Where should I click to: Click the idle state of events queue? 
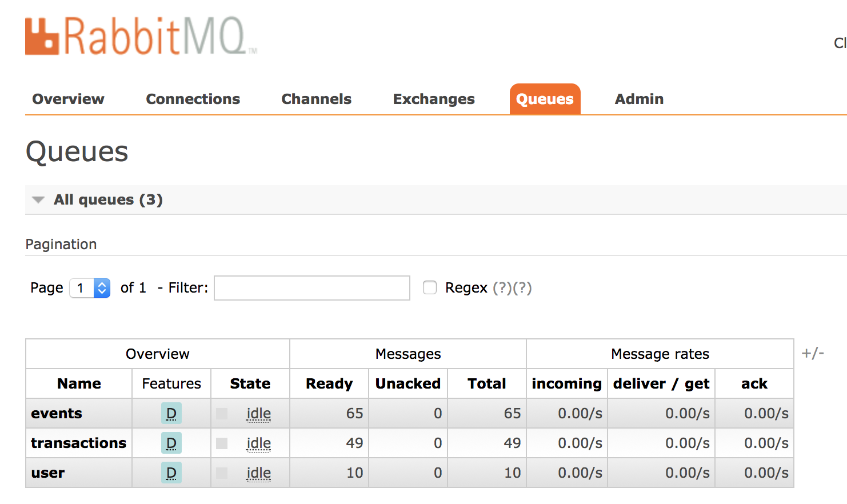(x=259, y=414)
